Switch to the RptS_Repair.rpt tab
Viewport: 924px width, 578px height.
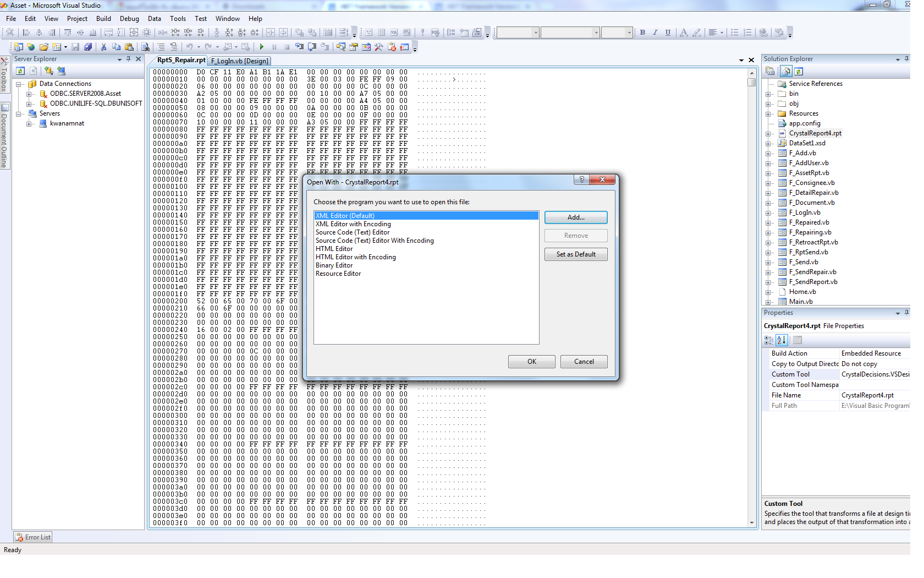(x=180, y=60)
